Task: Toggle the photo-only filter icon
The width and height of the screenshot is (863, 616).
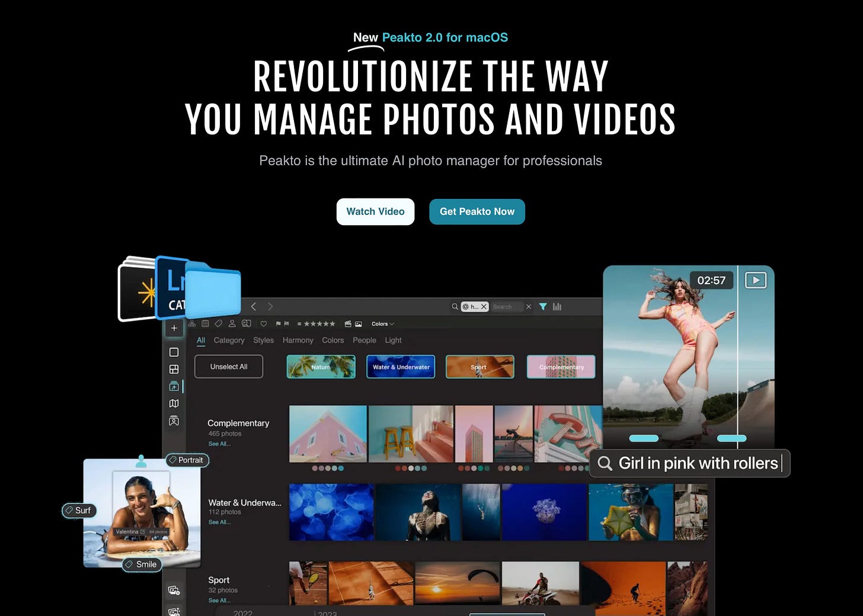Action: point(359,323)
